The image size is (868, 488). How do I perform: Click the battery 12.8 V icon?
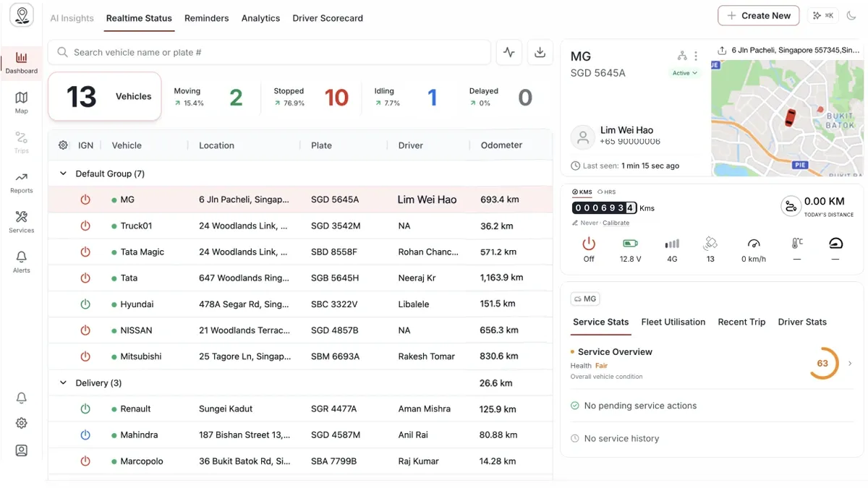[630, 244]
